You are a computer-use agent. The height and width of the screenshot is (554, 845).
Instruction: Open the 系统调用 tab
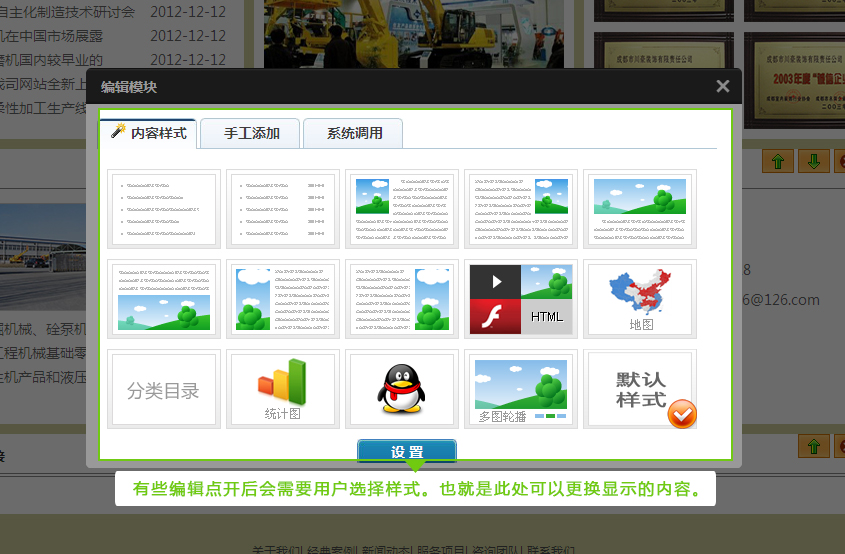tap(353, 133)
